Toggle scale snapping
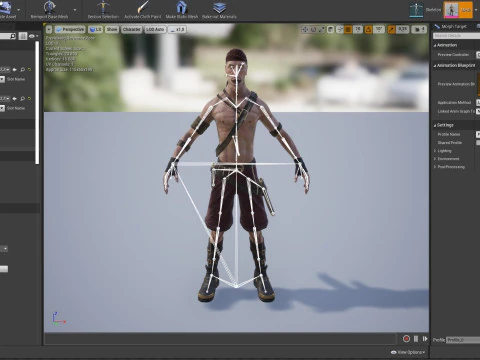Screen dimensions: 480x360 click(x=391, y=30)
